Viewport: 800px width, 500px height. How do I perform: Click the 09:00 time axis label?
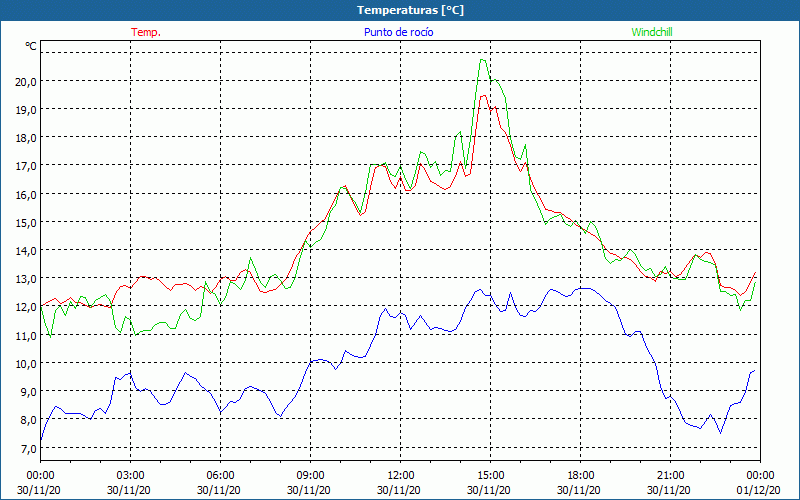pyautogui.click(x=310, y=476)
